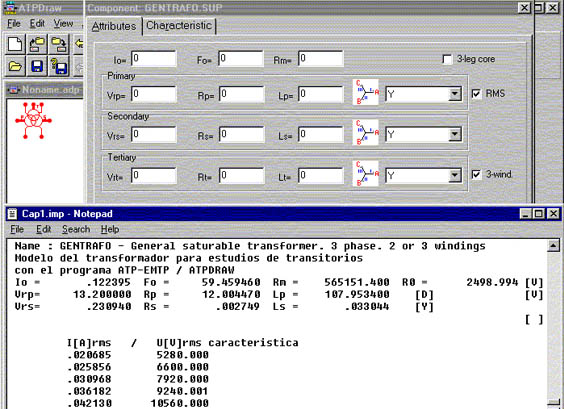Open Notepad Edit menu

tap(44, 230)
